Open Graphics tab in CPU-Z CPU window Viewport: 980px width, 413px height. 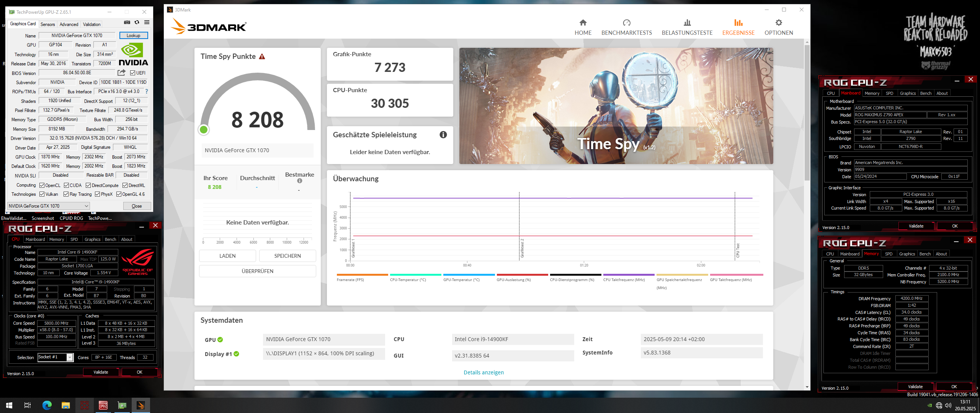pos(92,239)
